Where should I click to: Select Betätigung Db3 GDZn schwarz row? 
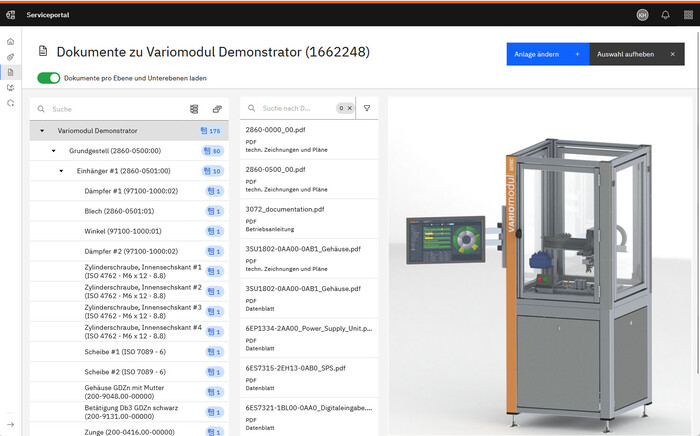(129, 412)
